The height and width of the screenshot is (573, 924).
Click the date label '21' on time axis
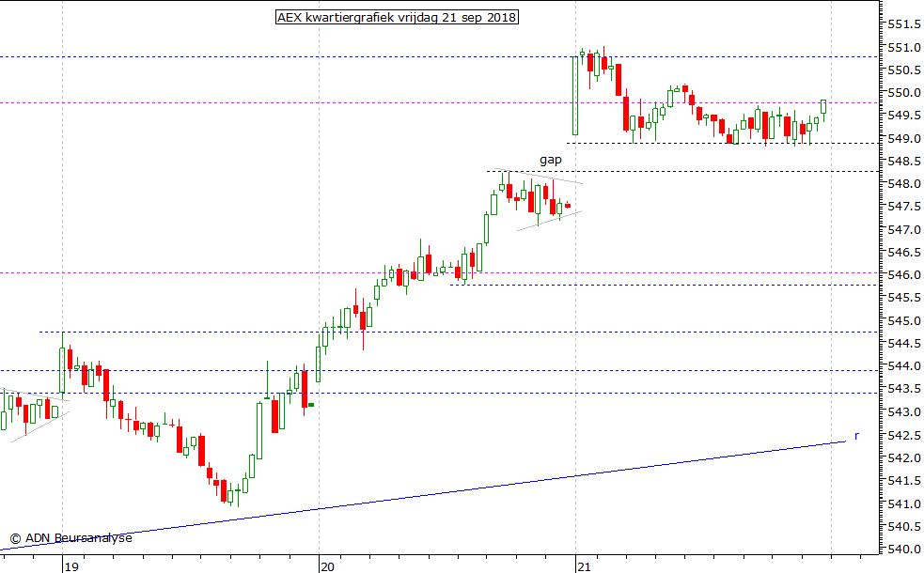point(584,567)
